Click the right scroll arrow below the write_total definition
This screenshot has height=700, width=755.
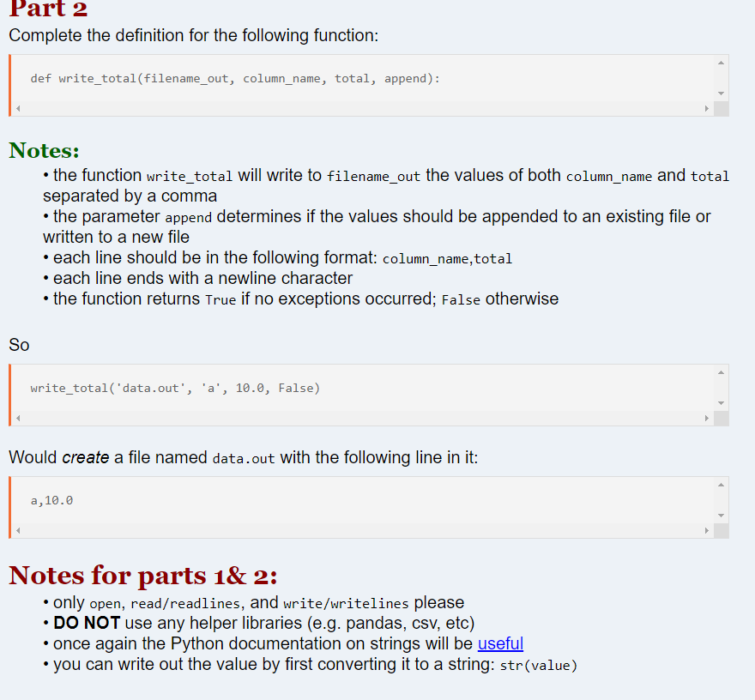coord(707,108)
